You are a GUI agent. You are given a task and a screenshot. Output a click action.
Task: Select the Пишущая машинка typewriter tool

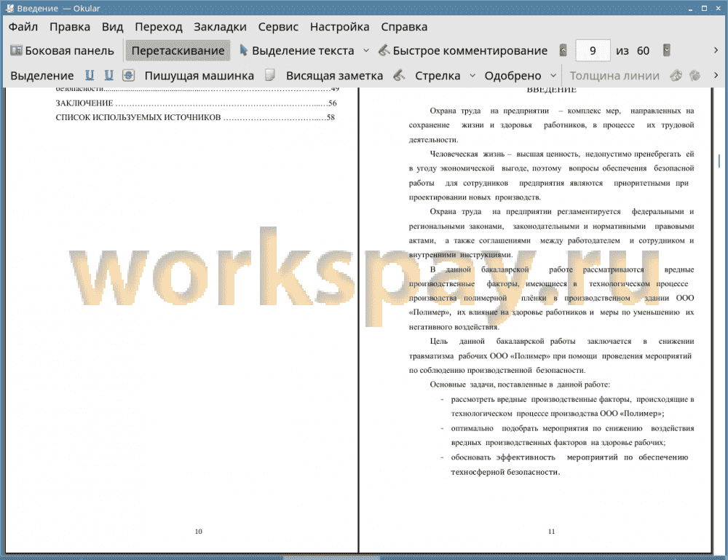tap(199, 76)
